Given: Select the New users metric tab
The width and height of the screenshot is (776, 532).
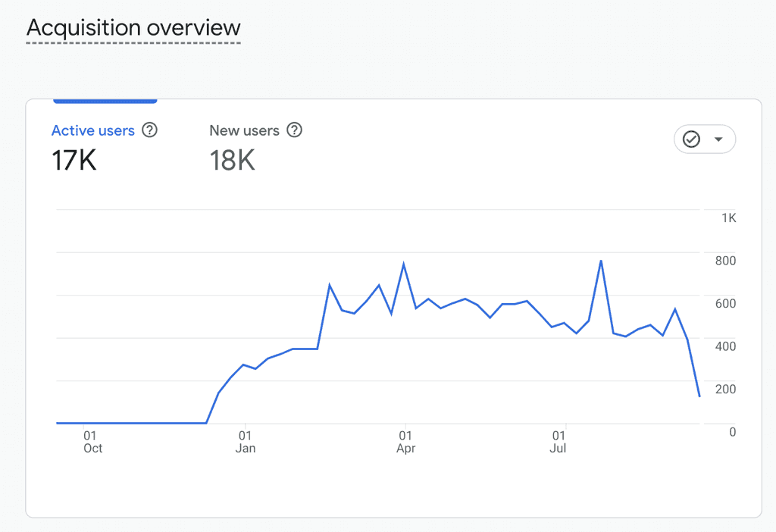Looking at the screenshot, I should point(245,130).
